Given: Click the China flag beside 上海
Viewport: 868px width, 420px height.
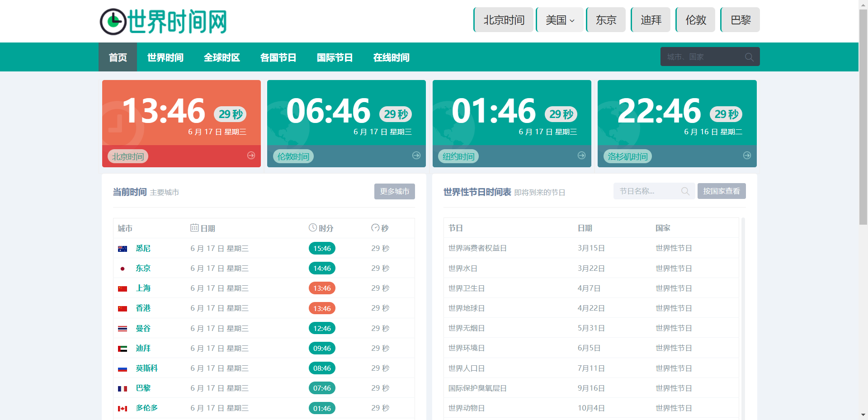Looking at the screenshot, I should coord(123,288).
